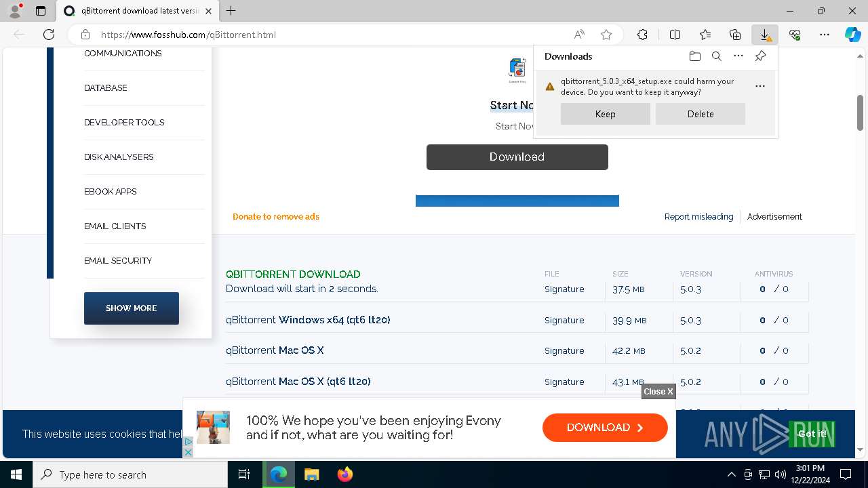Open the Extensions puzzle icon
The width and height of the screenshot is (868, 488).
tap(642, 35)
